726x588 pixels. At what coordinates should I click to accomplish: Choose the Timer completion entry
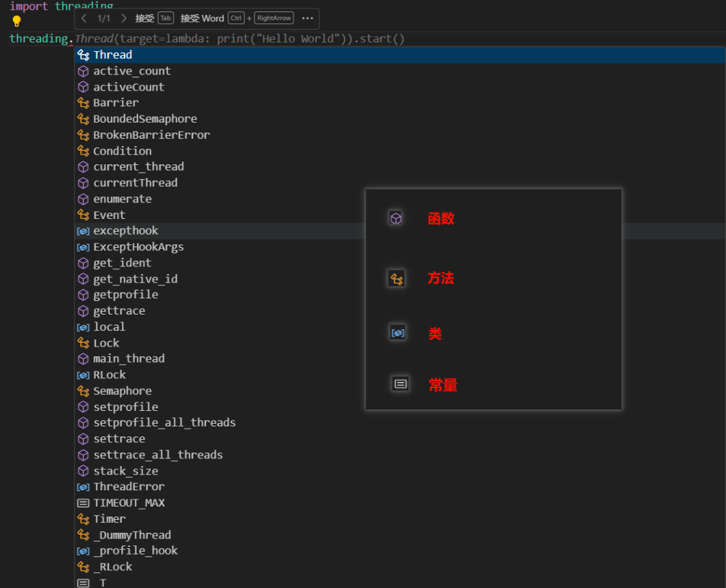(109, 519)
